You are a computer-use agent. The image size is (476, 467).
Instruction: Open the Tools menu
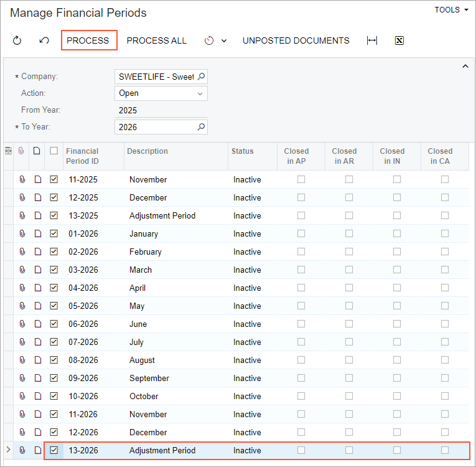coord(451,10)
